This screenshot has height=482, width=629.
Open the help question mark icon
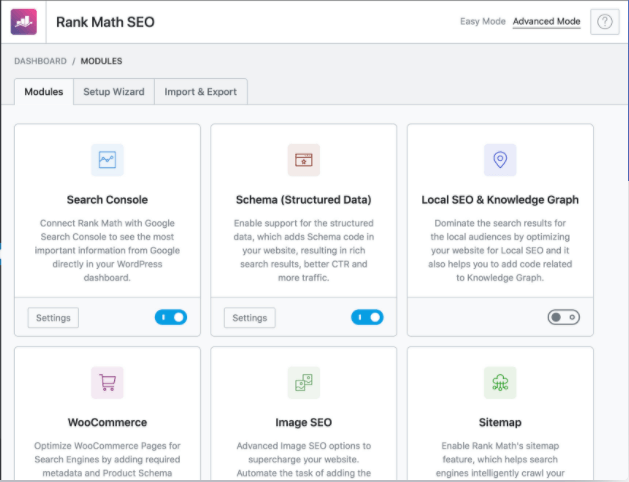[x=604, y=22]
